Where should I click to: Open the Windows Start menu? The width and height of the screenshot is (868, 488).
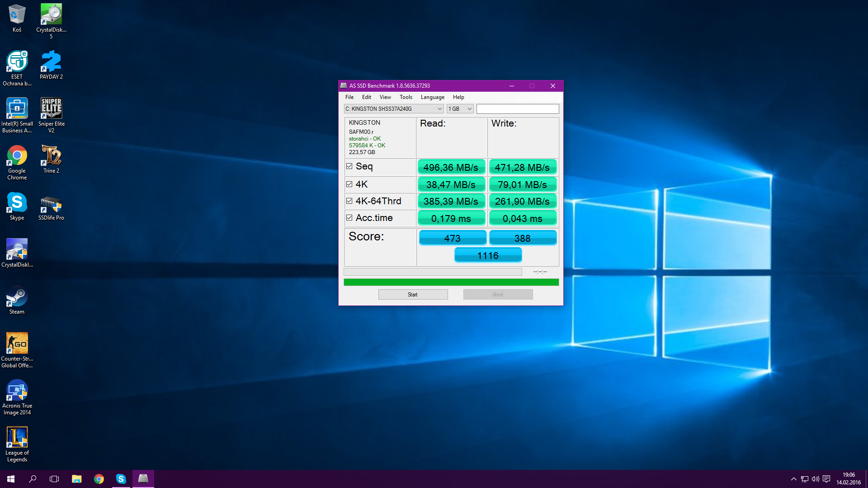[x=11, y=479]
